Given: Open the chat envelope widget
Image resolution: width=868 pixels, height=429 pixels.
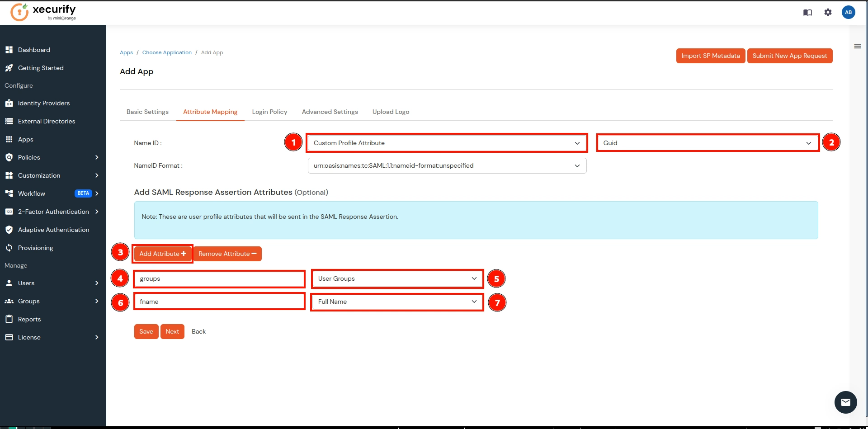Looking at the screenshot, I should point(845,402).
